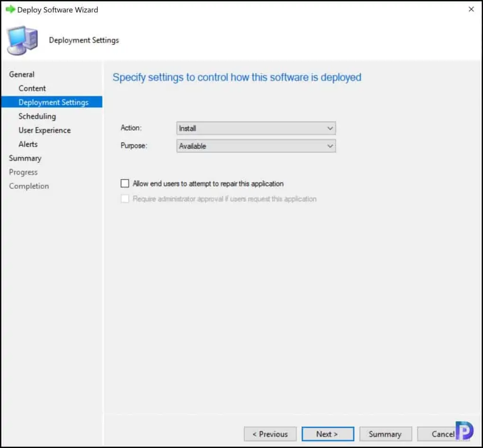The height and width of the screenshot is (448, 483).
Task: Close the Deploy Software Wizard window
Action: tap(471, 9)
